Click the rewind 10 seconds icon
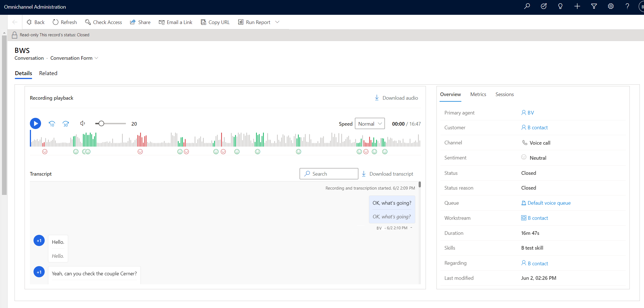The width and height of the screenshot is (644, 308). pyautogui.click(x=51, y=123)
